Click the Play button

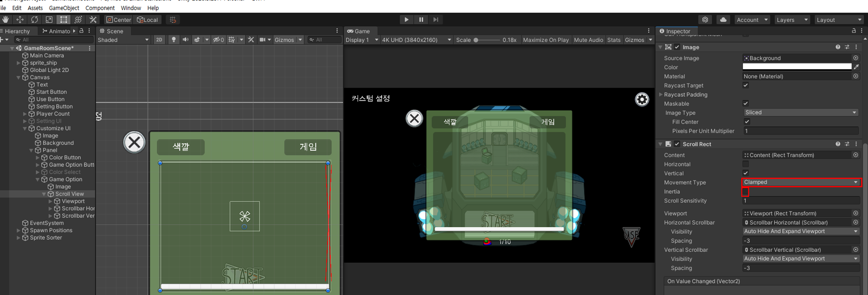(406, 20)
